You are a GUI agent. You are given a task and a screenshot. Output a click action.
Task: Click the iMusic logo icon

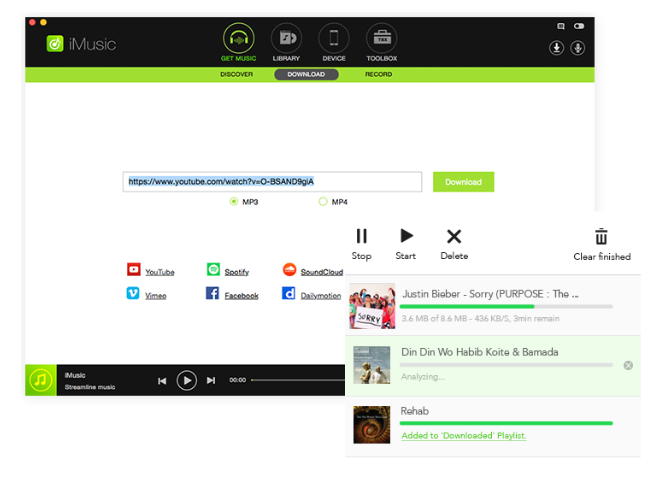(x=55, y=44)
